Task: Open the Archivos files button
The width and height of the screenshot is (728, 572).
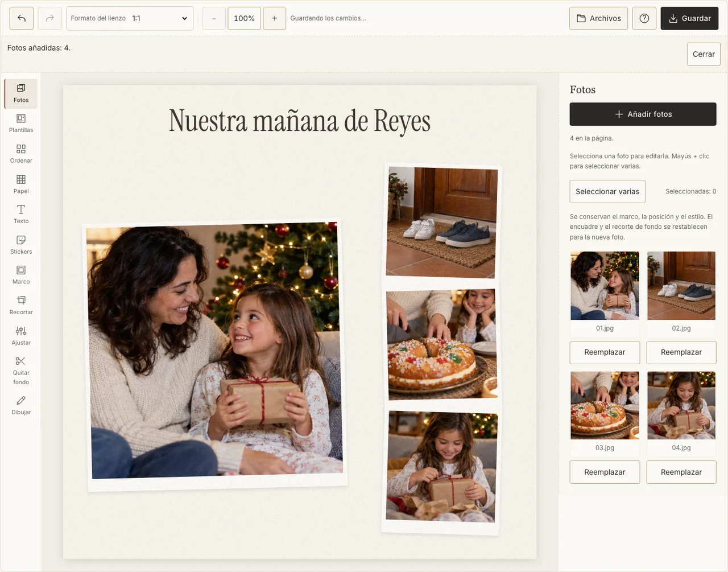Action: click(598, 18)
